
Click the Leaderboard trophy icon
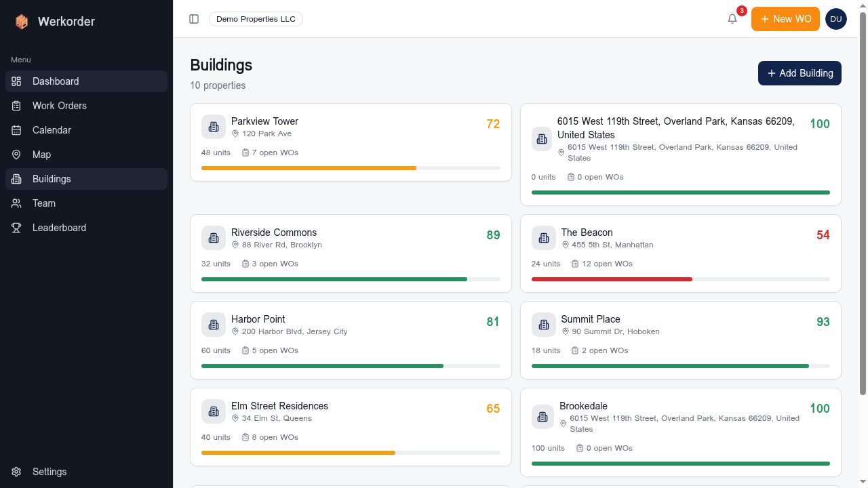[17, 228]
